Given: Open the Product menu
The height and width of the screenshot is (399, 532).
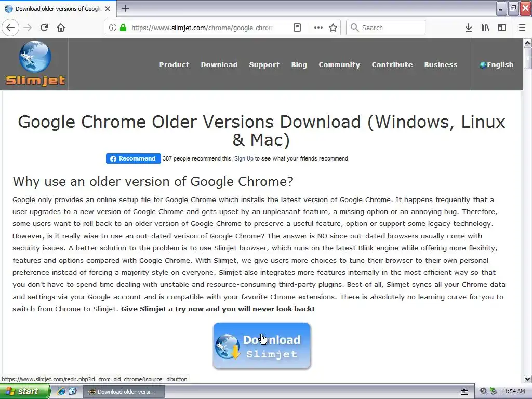Looking at the screenshot, I should tap(174, 64).
